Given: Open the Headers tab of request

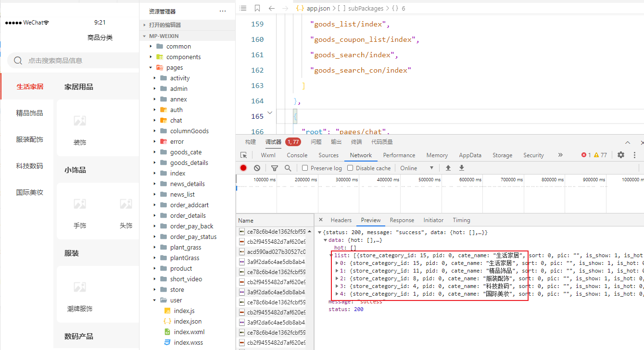Looking at the screenshot, I should click(x=341, y=220).
